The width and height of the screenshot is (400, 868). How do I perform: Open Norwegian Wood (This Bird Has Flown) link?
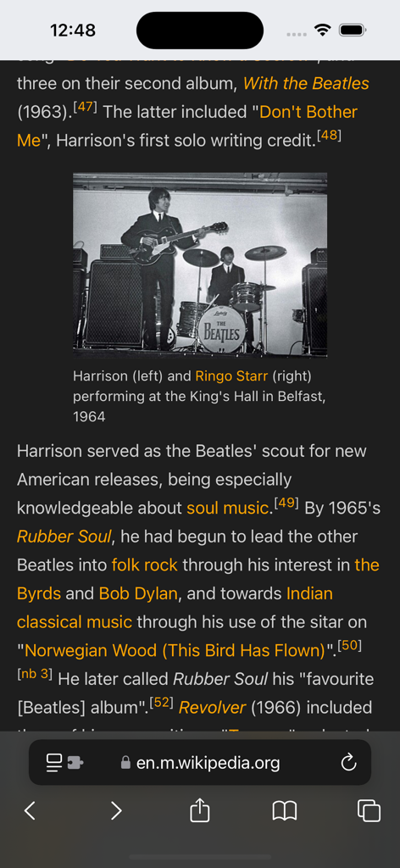click(x=175, y=651)
